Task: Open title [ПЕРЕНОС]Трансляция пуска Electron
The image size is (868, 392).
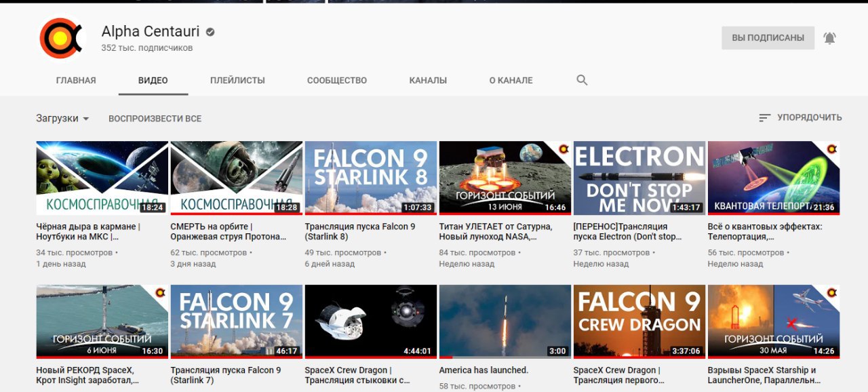Action: coord(627,232)
